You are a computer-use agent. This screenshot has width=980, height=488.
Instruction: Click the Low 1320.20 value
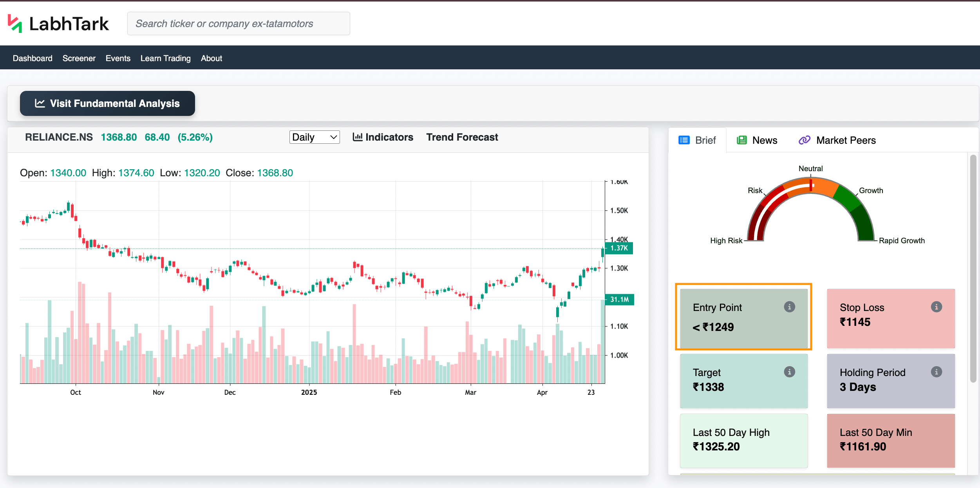[x=202, y=173]
